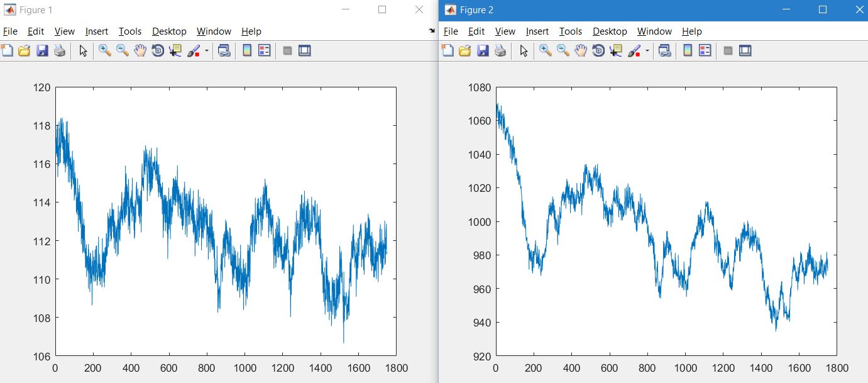Open Brush color dropdown arrow in Figure 1
Viewport: 868px width, 383px height.
pyautogui.click(x=207, y=52)
